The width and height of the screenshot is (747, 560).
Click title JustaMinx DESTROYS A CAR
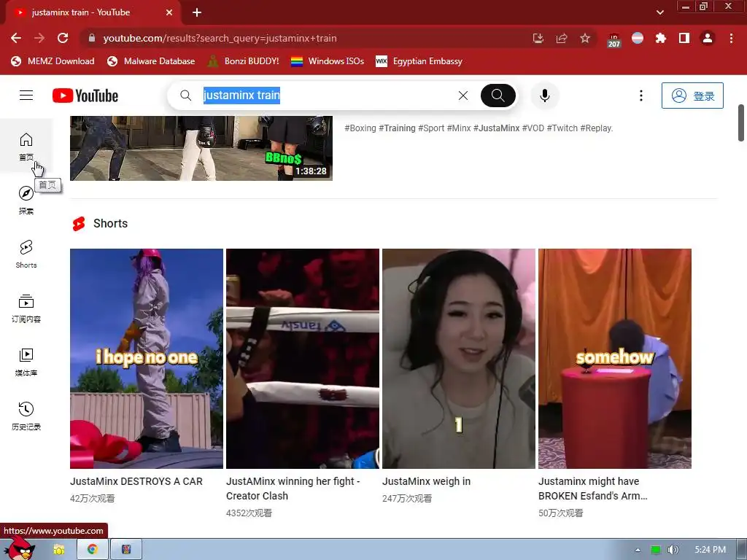136,481
